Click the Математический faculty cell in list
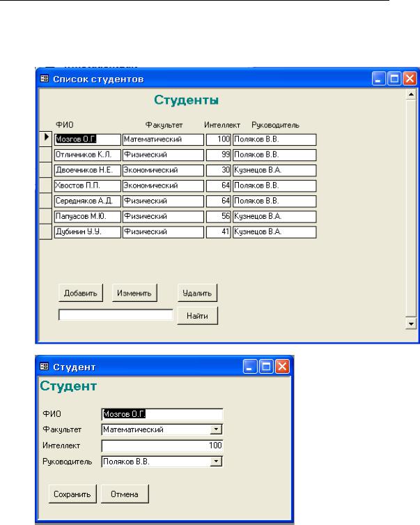The width and height of the screenshot is (420, 525). (x=163, y=139)
